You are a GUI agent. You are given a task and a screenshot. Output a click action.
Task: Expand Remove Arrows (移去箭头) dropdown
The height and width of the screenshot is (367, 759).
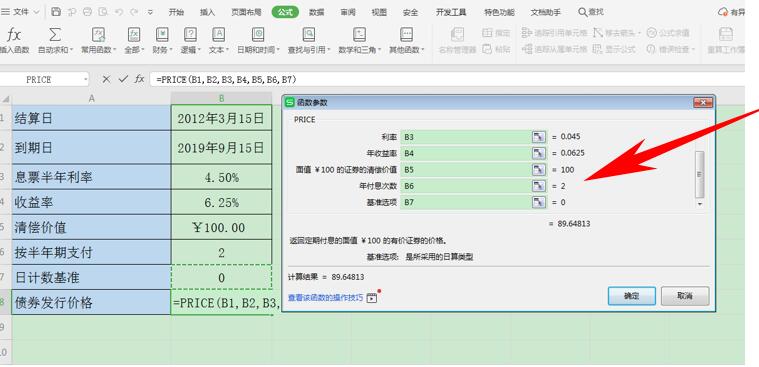(639, 33)
